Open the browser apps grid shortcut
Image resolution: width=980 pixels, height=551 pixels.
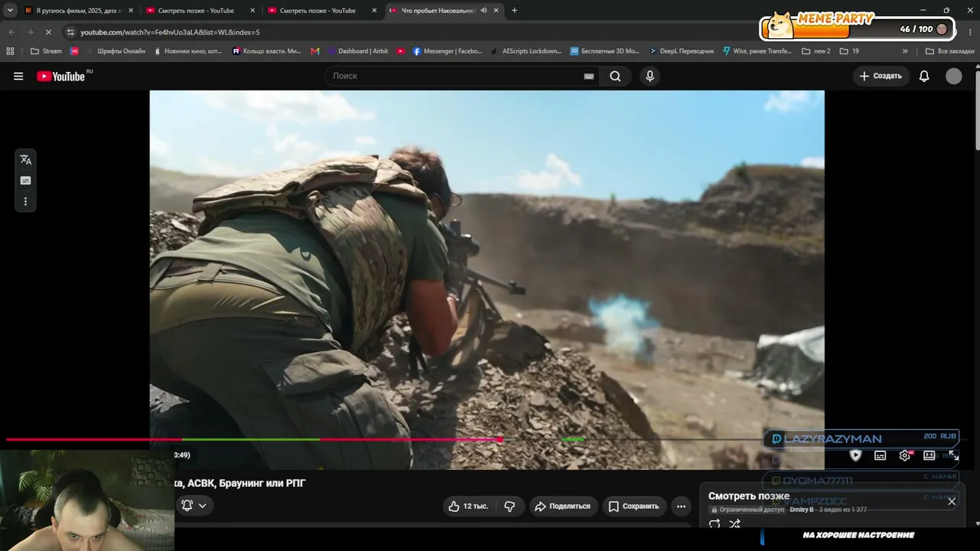[x=10, y=51]
